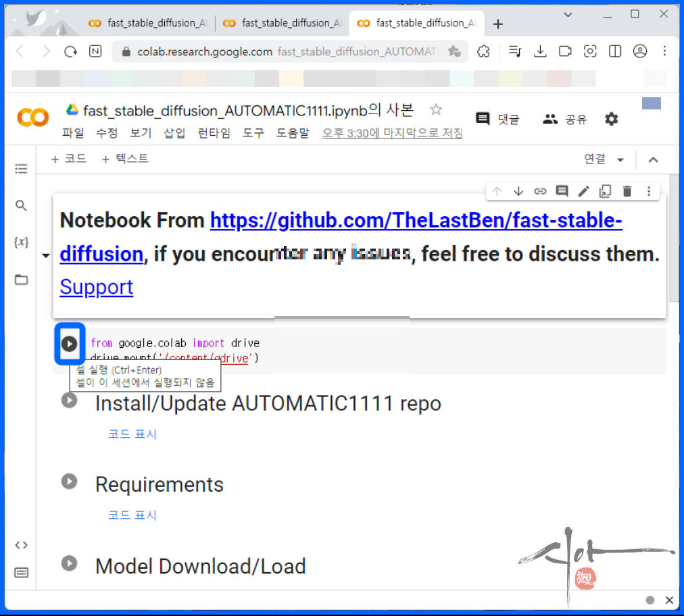This screenshot has height=616, width=684.
Task: Open a new browser tab
Action: pyautogui.click(x=497, y=24)
